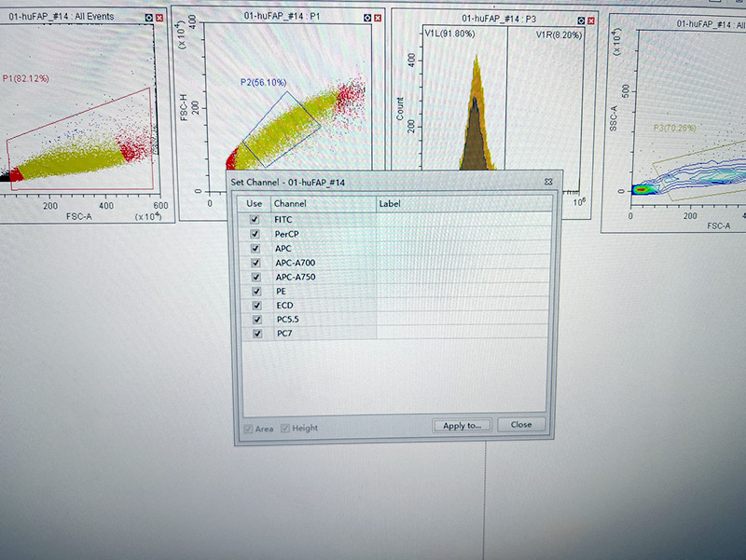The image size is (746, 560).
Task: Disable the APC-A750 channel checkbox
Action: click(255, 277)
